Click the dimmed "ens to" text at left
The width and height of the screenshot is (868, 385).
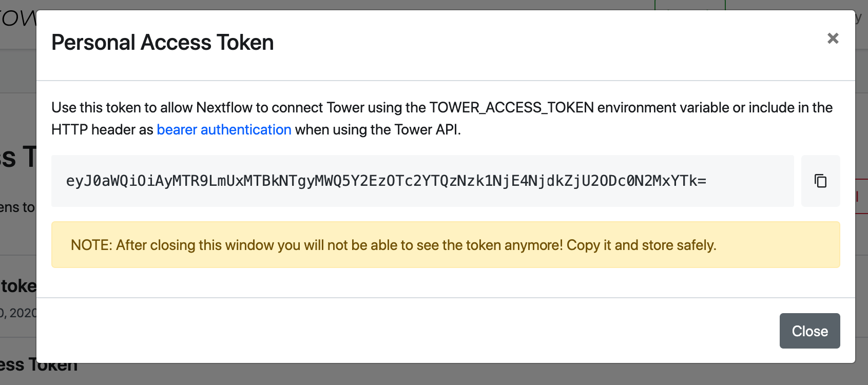coord(17,207)
